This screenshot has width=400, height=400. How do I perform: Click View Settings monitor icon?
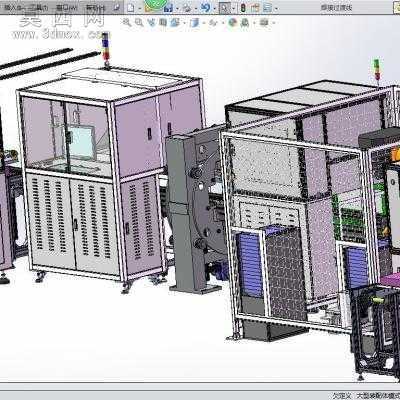point(264,22)
